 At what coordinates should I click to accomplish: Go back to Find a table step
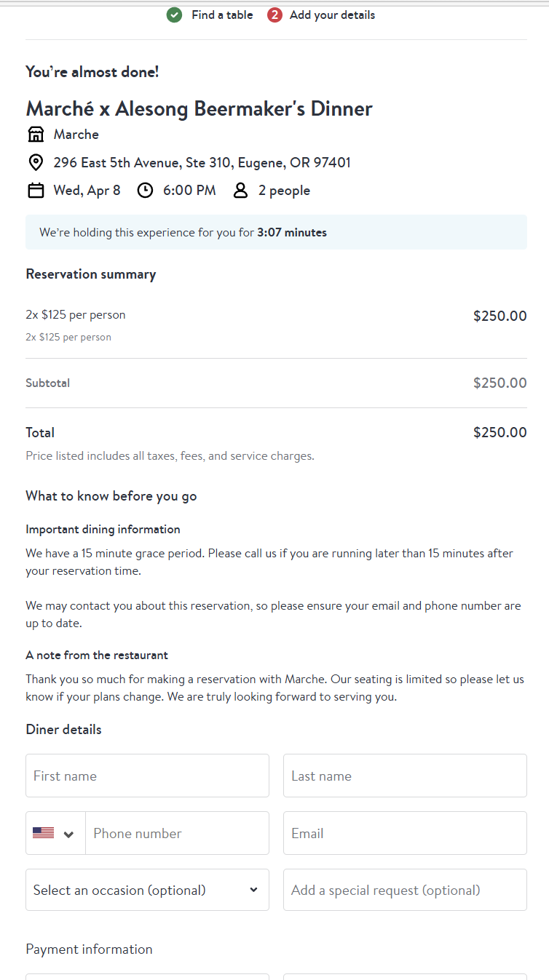pos(222,15)
